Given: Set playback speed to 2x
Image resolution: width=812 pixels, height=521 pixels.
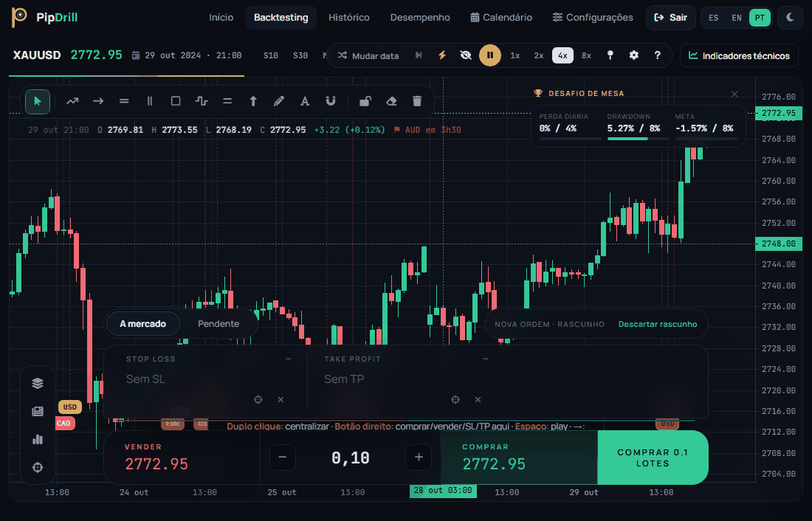Looking at the screenshot, I should [x=539, y=55].
